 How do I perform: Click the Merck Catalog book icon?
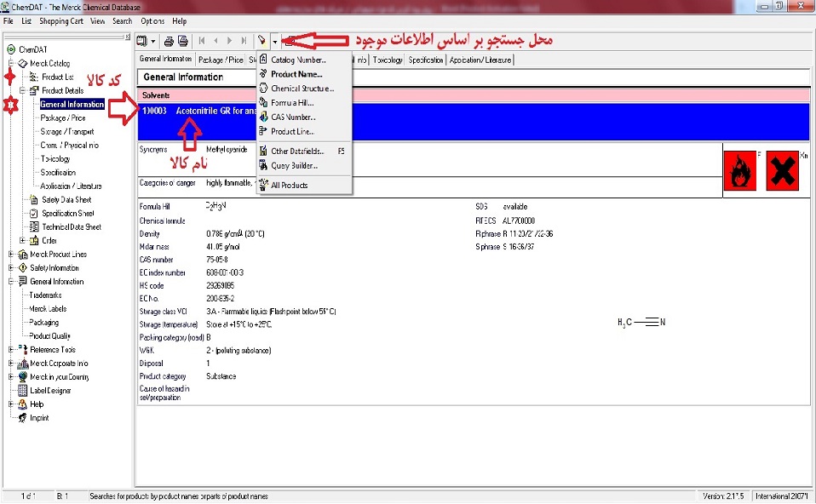[23, 64]
